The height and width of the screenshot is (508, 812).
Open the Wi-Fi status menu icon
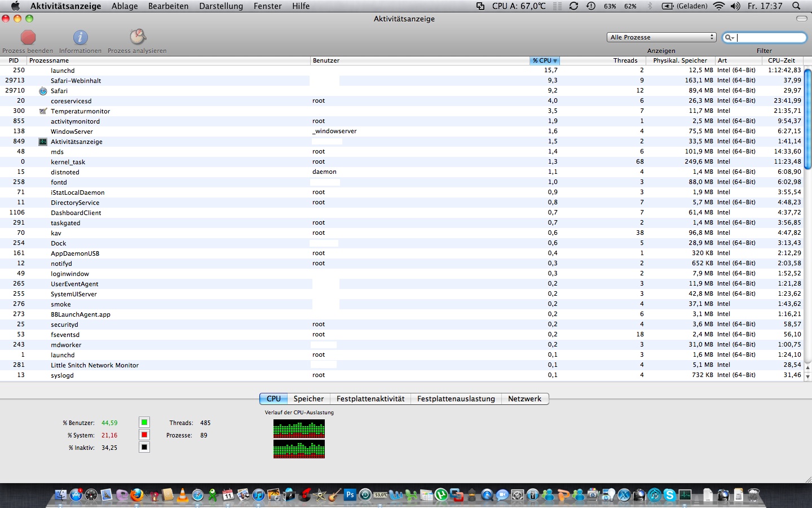718,6
